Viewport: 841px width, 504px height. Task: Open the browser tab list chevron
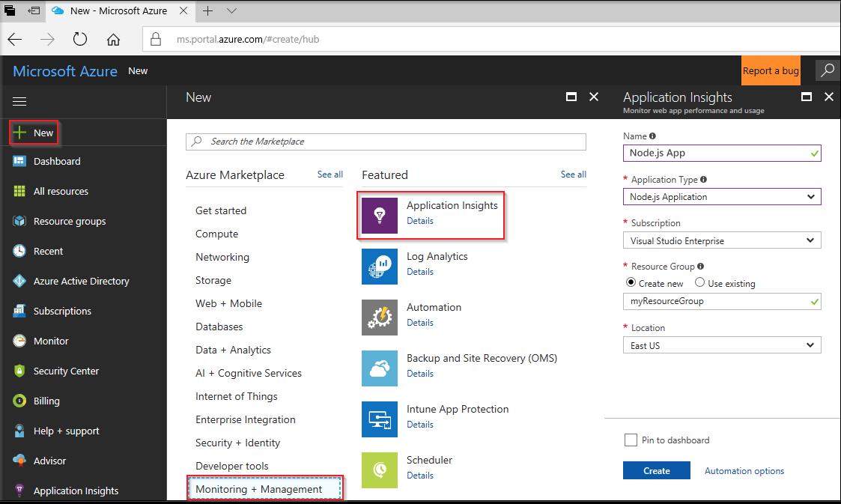pyautogui.click(x=231, y=10)
